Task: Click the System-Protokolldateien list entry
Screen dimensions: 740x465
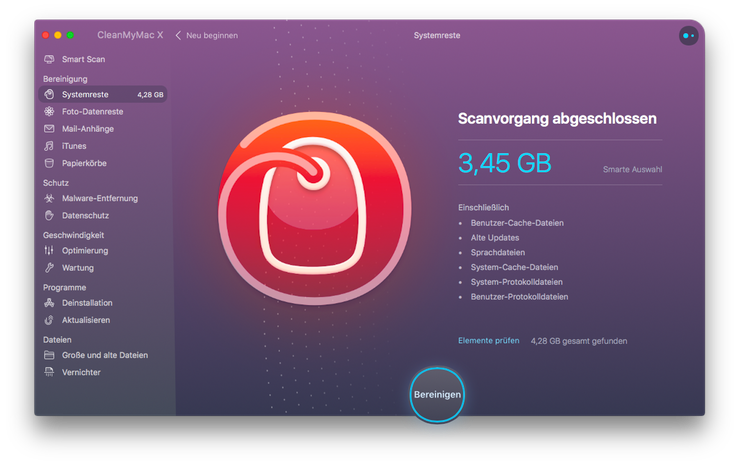Action: pyautogui.click(x=516, y=282)
